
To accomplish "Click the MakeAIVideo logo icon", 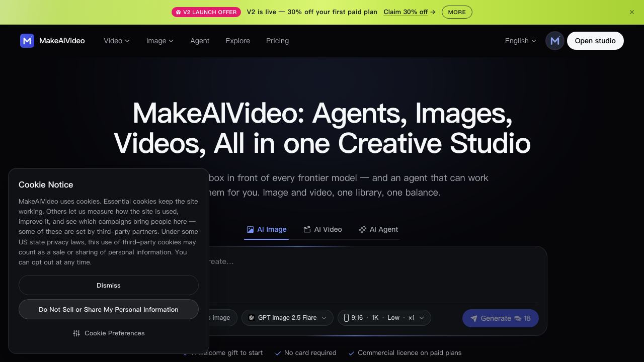I will pos(27,41).
